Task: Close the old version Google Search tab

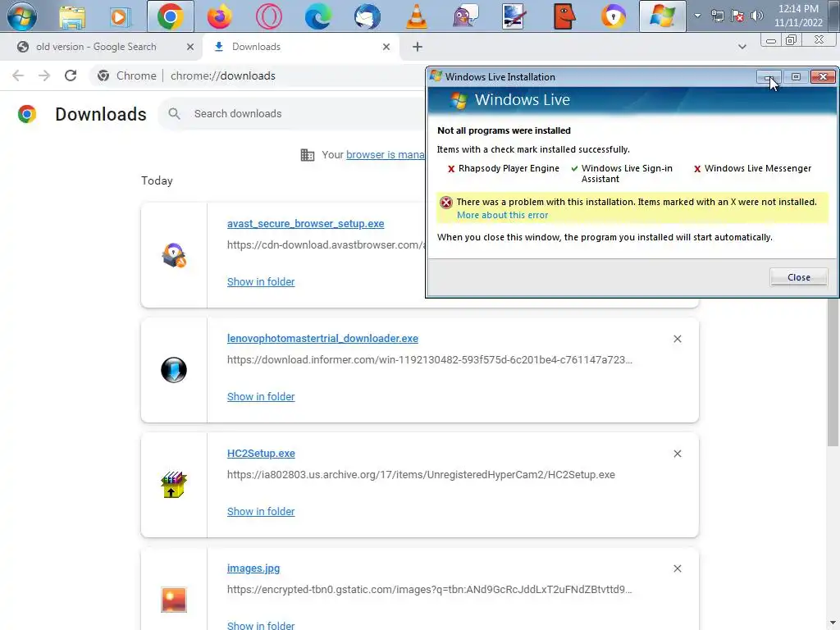Action: point(190,47)
